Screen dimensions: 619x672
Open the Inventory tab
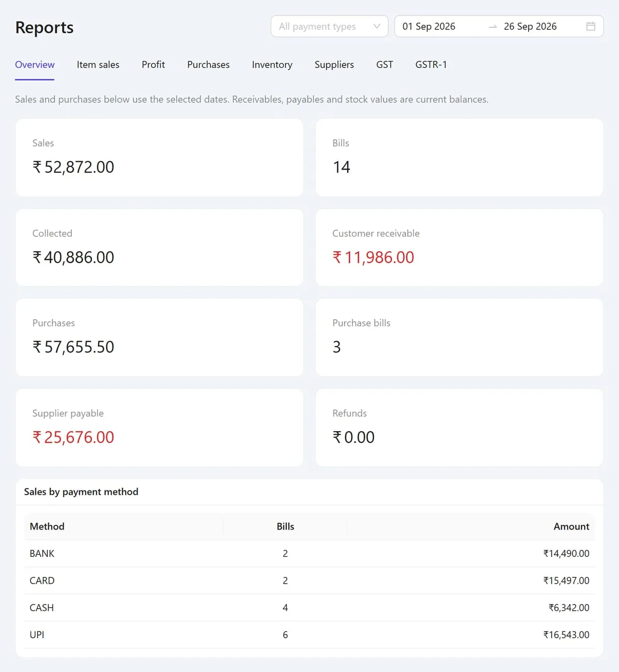(x=272, y=65)
